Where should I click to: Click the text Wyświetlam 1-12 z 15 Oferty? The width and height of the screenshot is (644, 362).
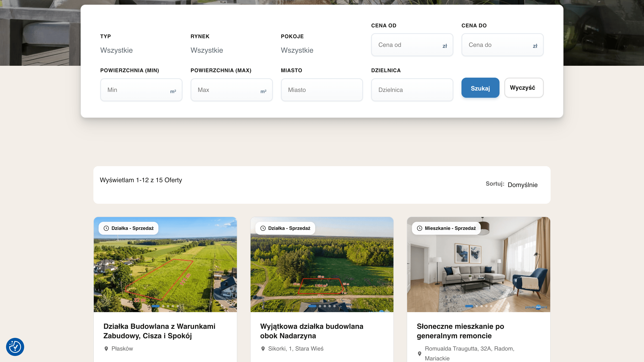pos(141,180)
